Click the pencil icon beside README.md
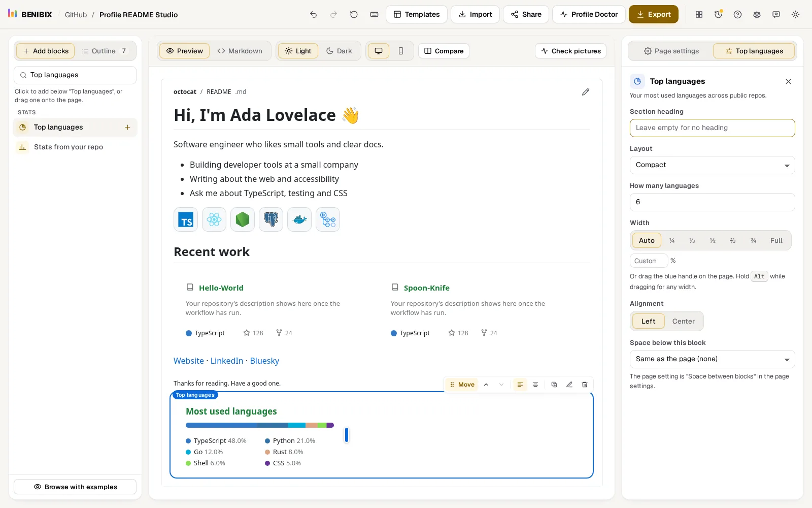Viewport: 812px width, 508px height. [x=586, y=92]
